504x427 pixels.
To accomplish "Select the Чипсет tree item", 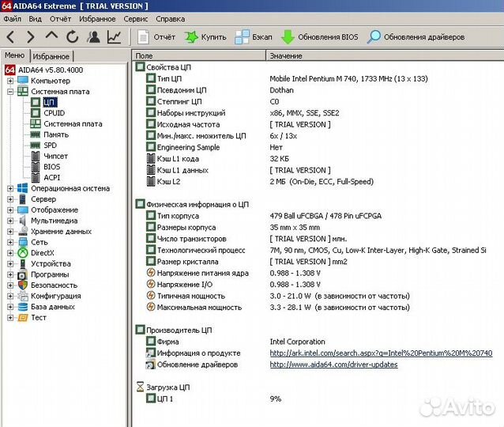I will (x=55, y=156).
